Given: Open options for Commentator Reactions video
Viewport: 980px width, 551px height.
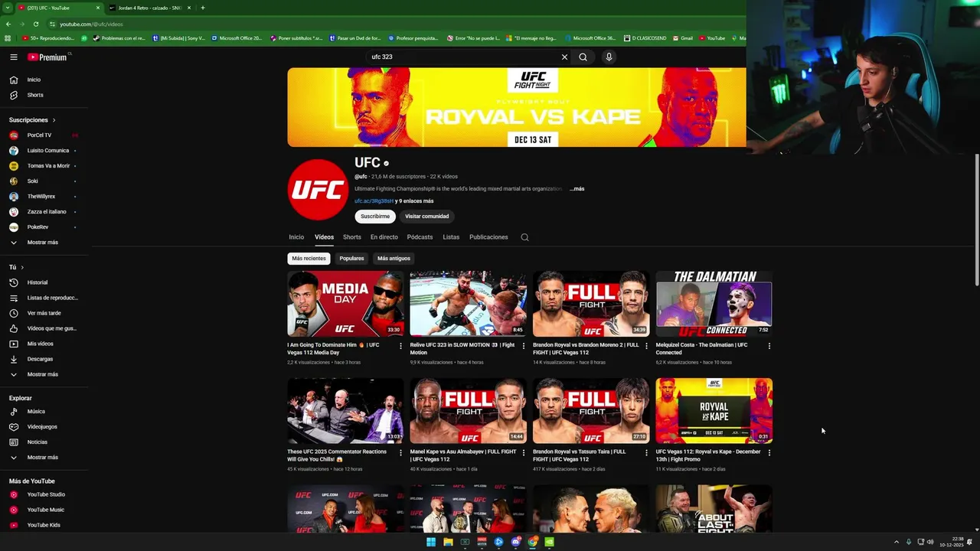Looking at the screenshot, I should pyautogui.click(x=400, y=452).
